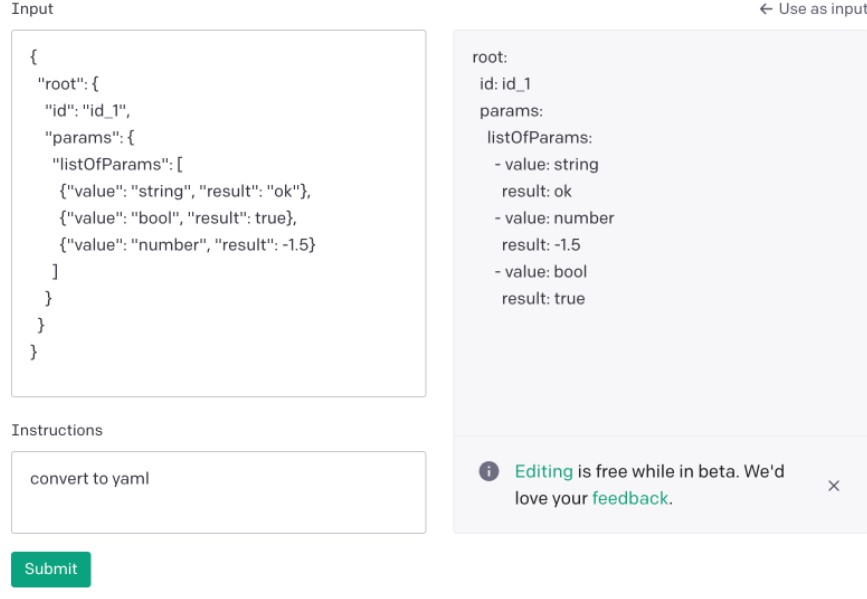Click the output line result: true
Screen dimensions: 867x599
544,299
